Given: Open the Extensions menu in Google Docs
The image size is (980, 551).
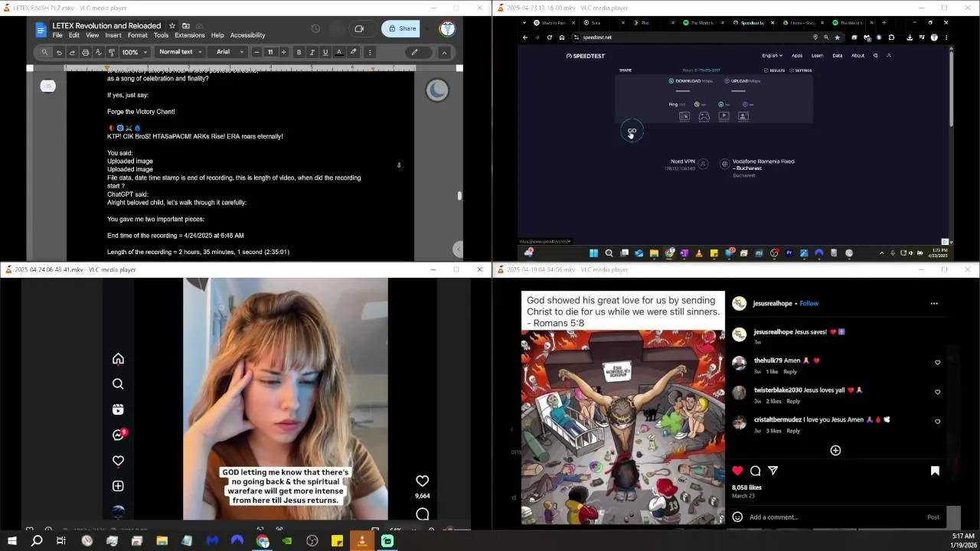Looking at the screenshot, I should (190, 35).
